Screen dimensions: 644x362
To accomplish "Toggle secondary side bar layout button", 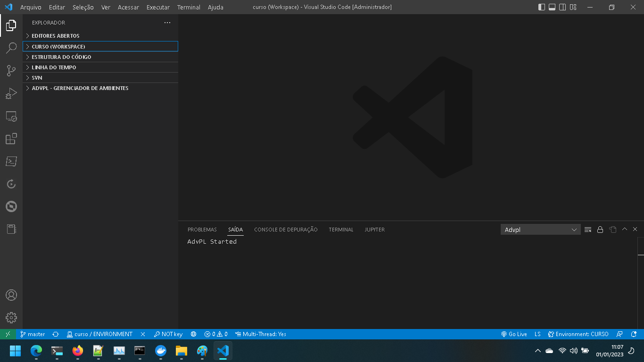I will (562, 7).
